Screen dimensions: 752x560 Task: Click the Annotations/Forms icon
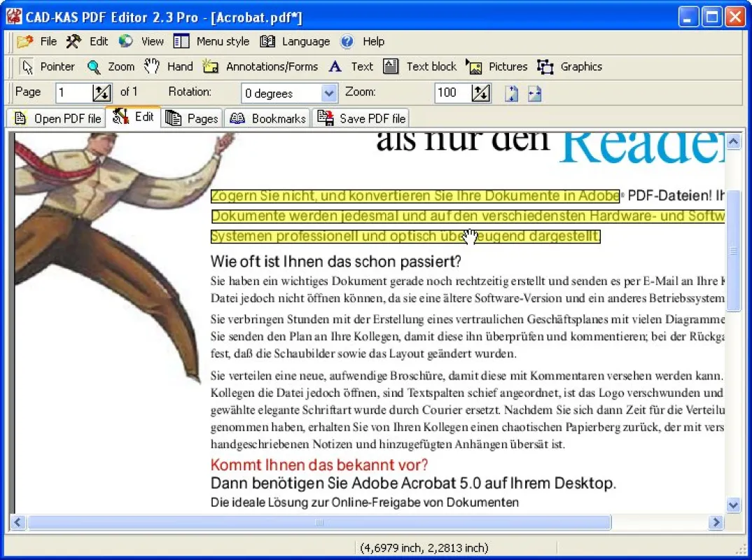(x=211, y=66)
